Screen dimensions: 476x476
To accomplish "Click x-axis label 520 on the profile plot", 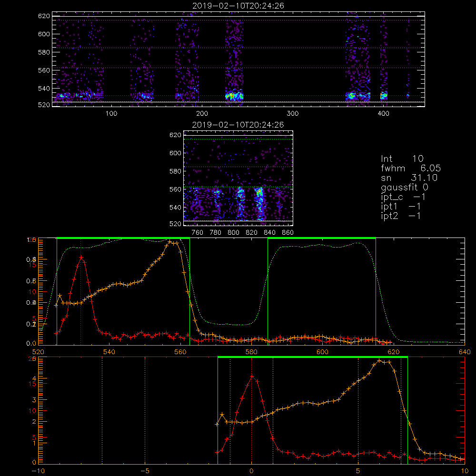I will pos(38,352).
